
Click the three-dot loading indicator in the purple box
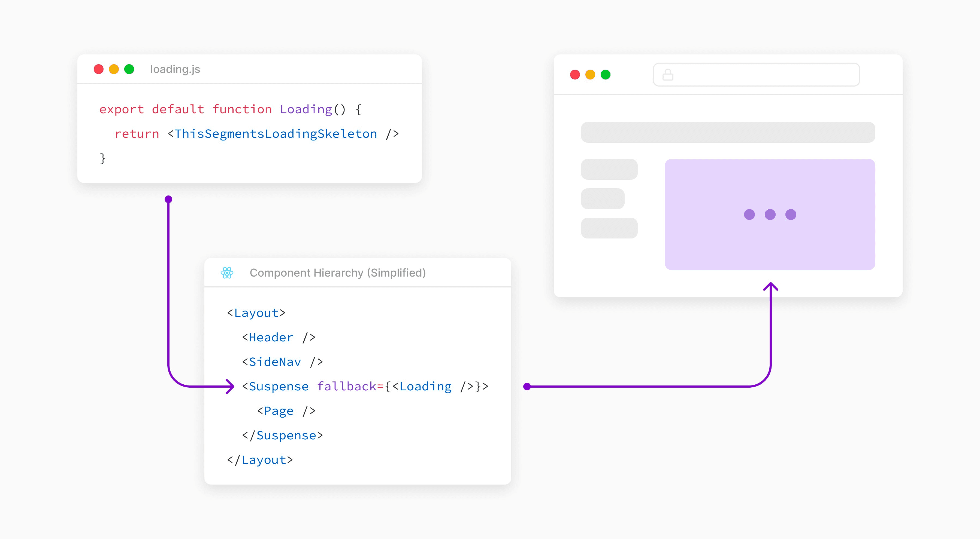pyautogui.click(x=769, y=215)
